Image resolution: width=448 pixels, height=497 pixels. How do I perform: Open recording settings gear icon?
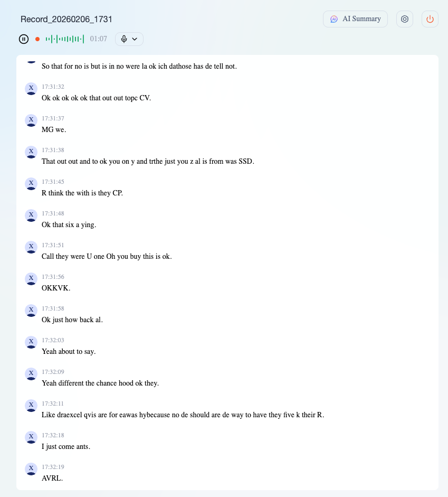tap(405, 19)
